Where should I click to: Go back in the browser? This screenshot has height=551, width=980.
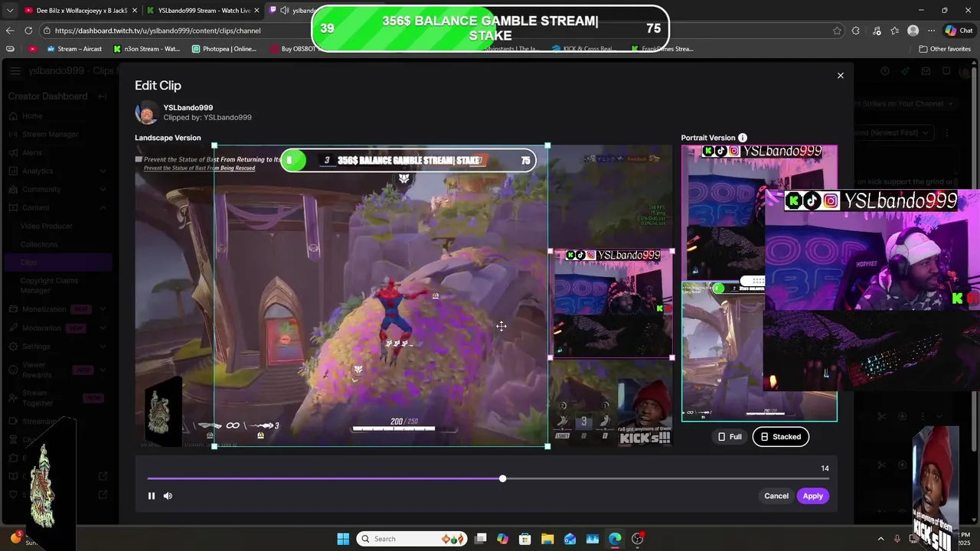[x=9, y=31]
